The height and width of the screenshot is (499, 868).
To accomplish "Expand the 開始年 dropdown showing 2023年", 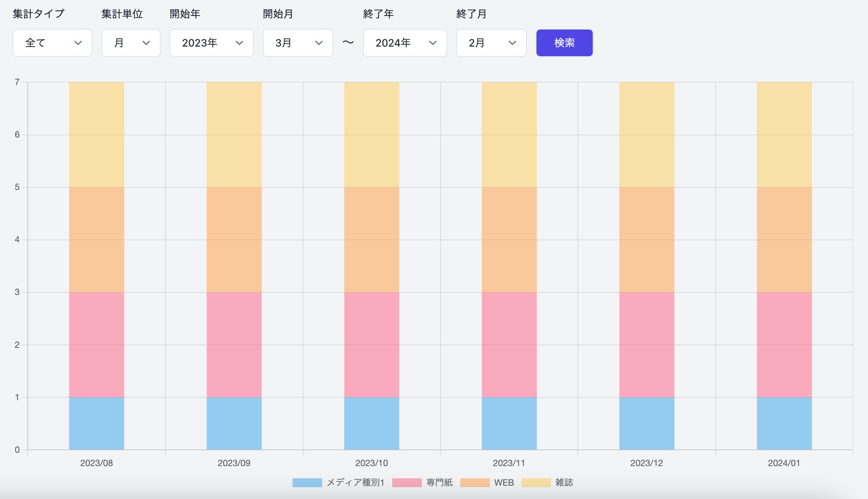I will click(211, 43).
